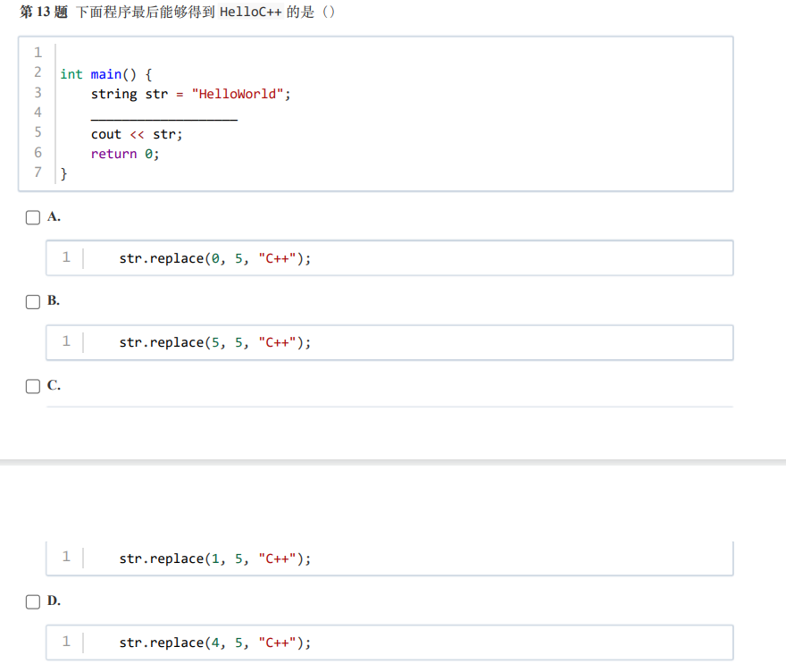This screenshot has width=786, height=672.
Task: Click the return 0; statement on line 6
Action: point(123,153)
